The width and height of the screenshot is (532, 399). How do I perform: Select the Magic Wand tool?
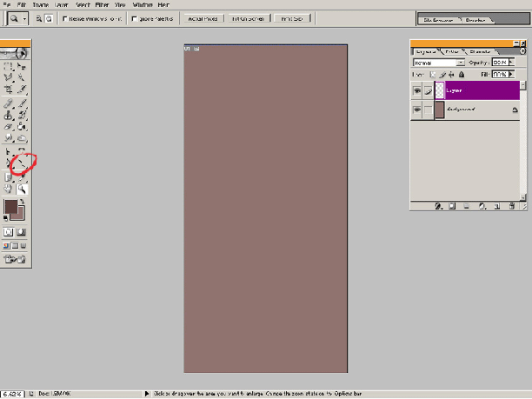point(22,77)
